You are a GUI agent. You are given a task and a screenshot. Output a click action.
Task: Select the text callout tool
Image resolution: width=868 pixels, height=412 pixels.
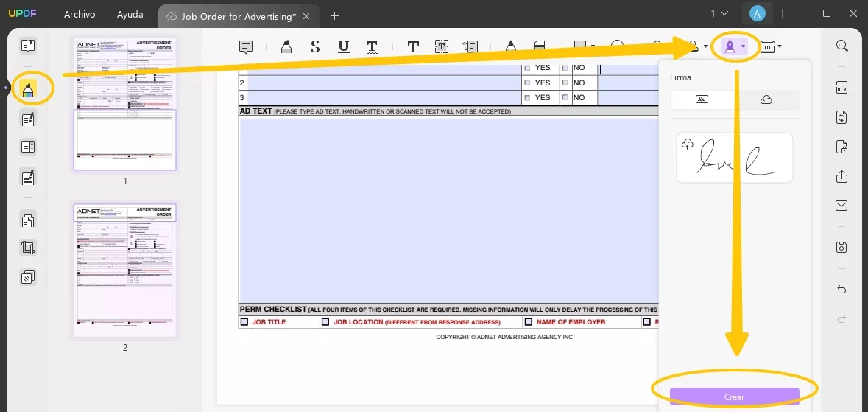coord(470,46)
